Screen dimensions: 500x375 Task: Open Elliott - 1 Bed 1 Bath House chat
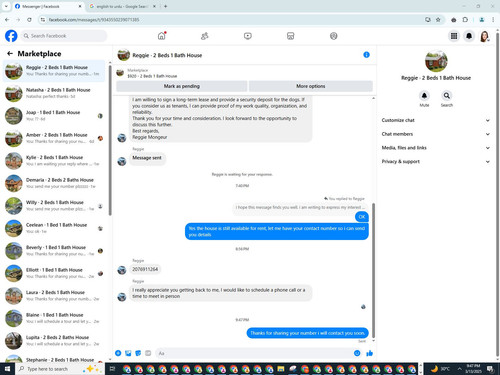point(54,273)
